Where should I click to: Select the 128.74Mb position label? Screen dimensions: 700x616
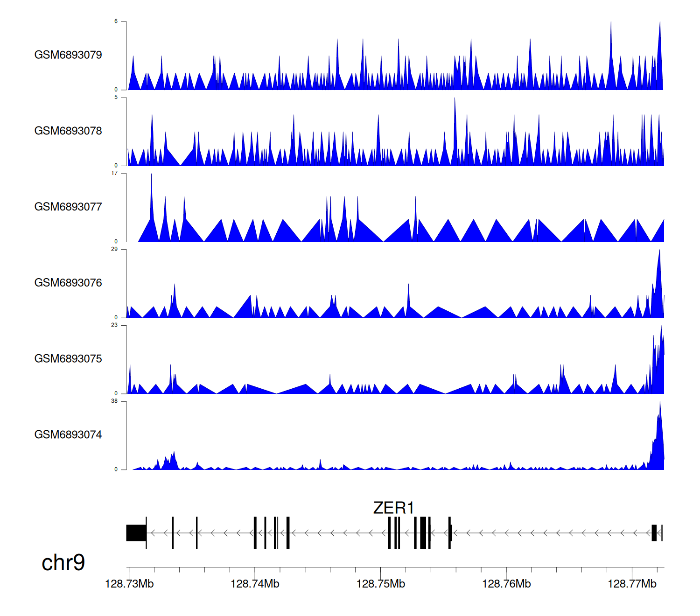pyautogui.click(x=255, y=584)
